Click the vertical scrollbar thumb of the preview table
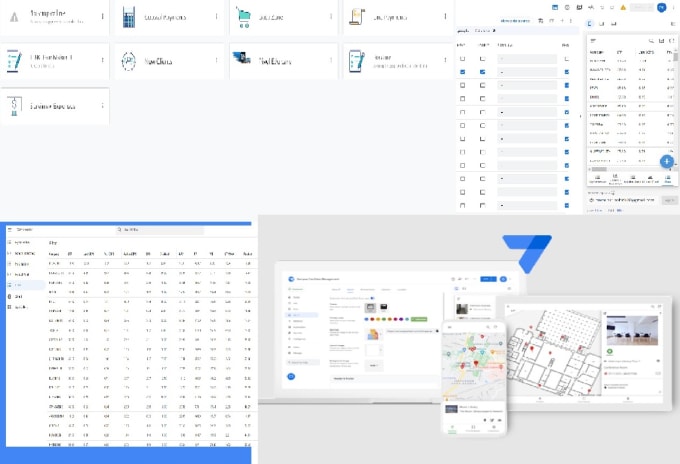The image size is (680, 464). click(675, 57)
